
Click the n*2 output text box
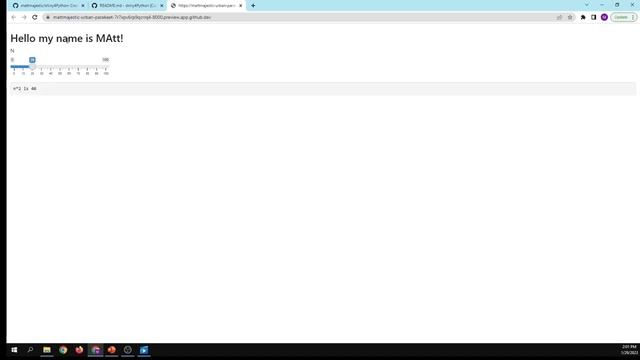tap(323, 89)
